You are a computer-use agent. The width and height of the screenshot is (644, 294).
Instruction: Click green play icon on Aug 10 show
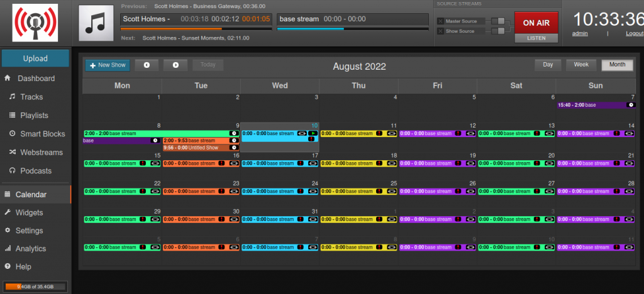click(313, 133)
